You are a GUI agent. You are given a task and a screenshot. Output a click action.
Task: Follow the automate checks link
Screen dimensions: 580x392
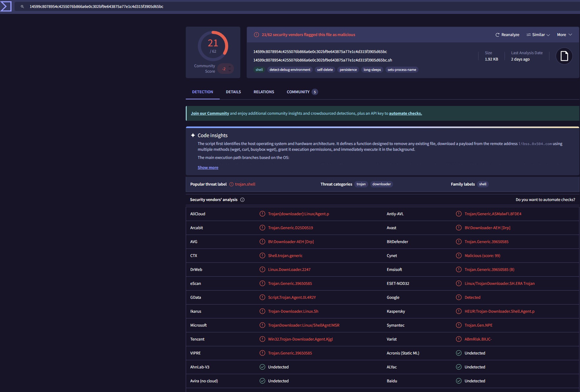pyautogui.click(x=405, y=114)
